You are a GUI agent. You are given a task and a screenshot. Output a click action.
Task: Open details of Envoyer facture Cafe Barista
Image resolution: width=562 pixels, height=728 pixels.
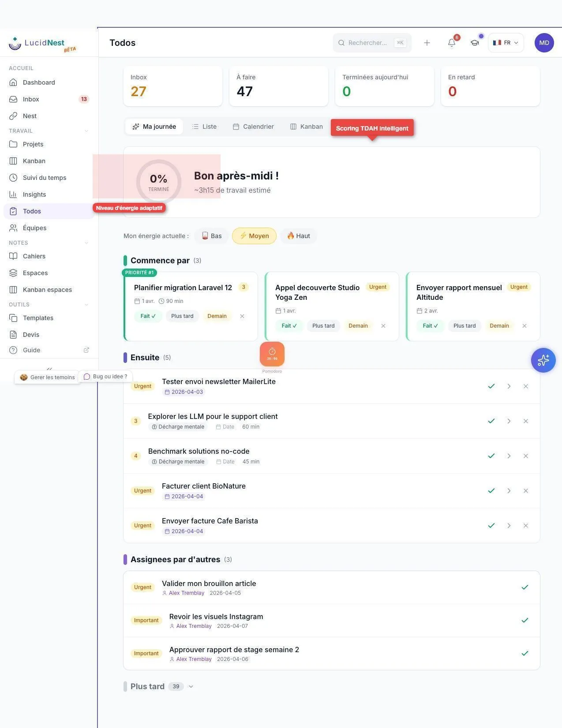(x=509, y=526)
